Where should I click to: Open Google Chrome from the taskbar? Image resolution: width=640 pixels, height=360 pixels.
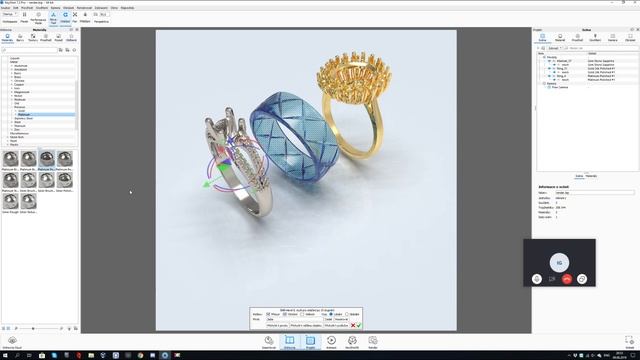click(x=140, y=356)
